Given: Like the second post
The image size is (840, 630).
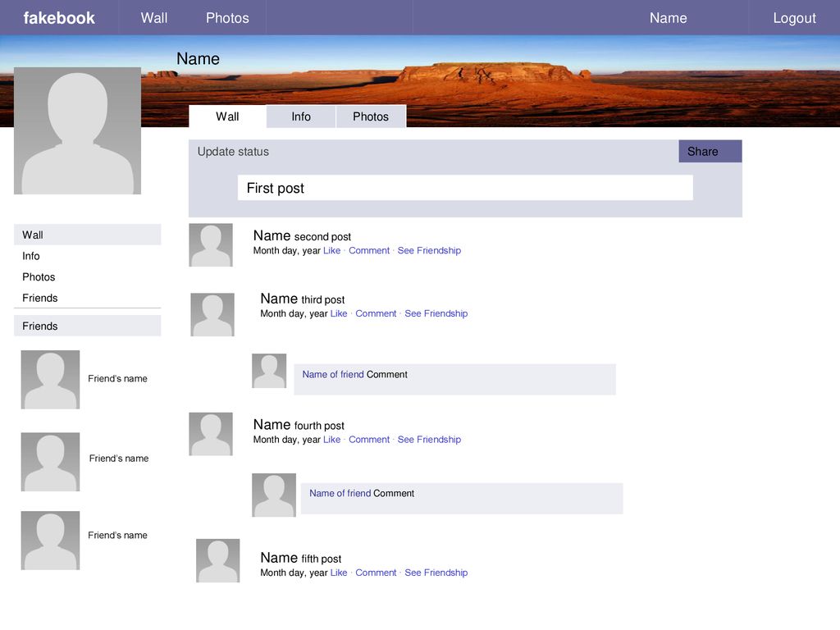Looking at the screenshot, I should 331,250.
